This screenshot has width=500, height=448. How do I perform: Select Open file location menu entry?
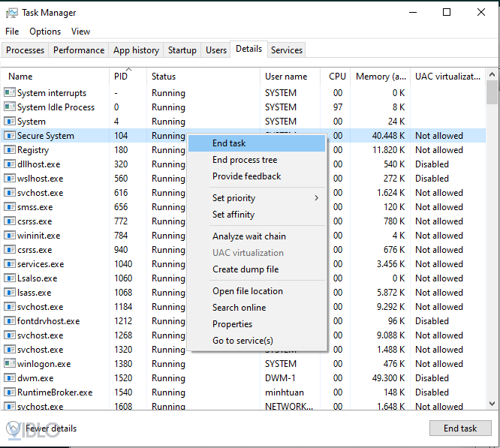pos(248,291)
